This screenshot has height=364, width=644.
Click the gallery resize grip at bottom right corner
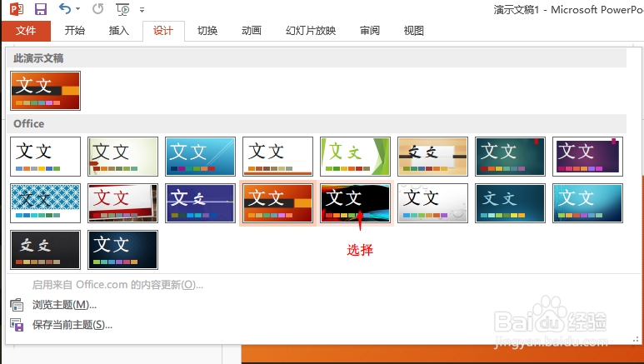point(636,339)
